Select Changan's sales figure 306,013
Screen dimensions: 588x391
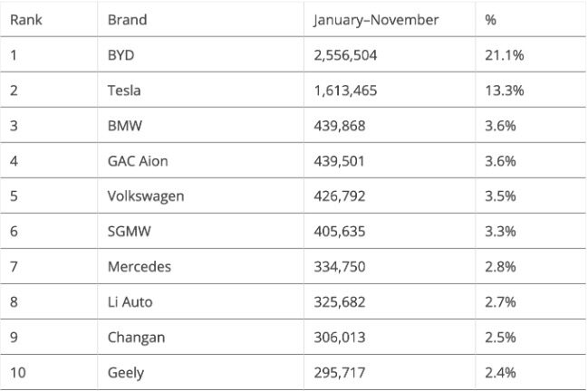[x=340, y=338]
